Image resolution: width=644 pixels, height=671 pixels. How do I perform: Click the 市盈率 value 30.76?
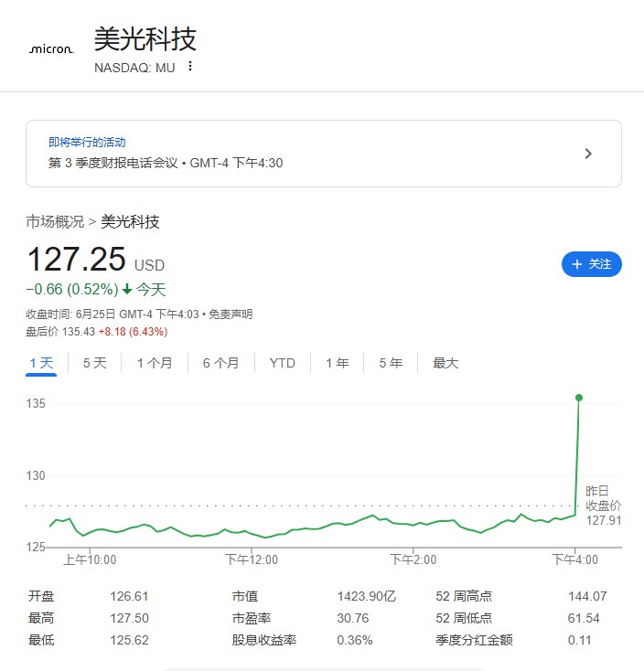353,618
